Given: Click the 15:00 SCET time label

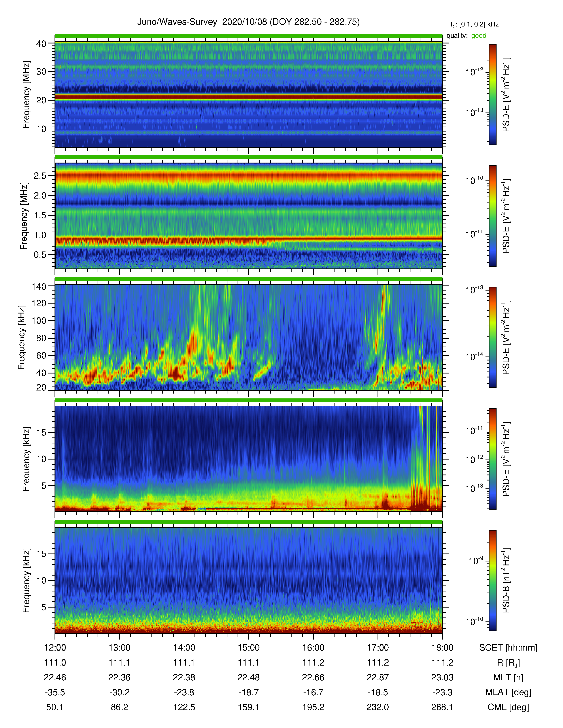Looking at the screenshot, I should (x=248, y=648).
